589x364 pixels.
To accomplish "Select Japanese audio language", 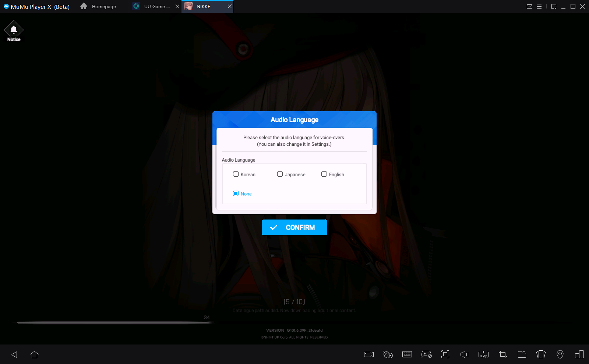I will [280, 174].
